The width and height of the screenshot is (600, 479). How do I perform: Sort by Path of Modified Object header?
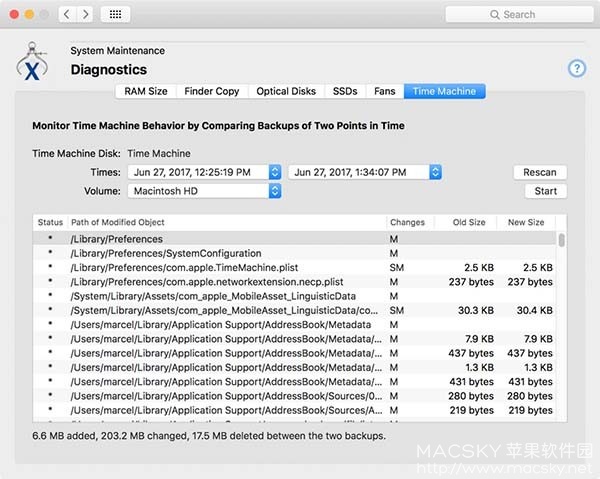227,222
